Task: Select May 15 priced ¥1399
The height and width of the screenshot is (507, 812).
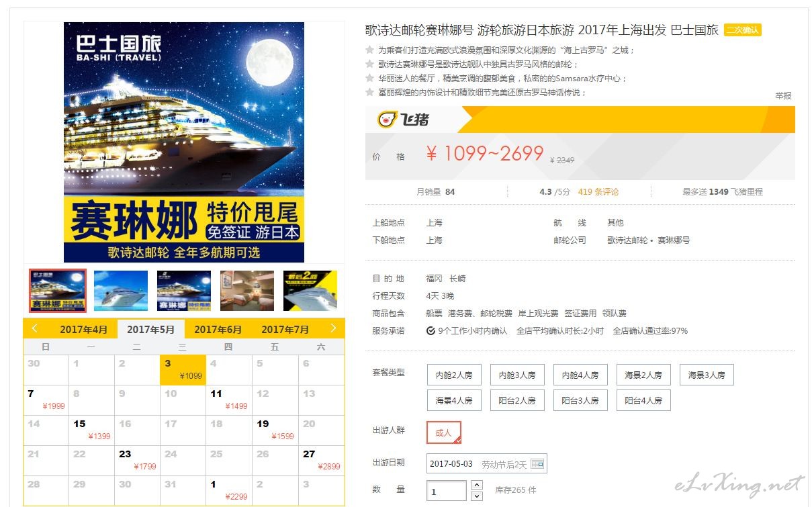Action: (x=91, y=430)
